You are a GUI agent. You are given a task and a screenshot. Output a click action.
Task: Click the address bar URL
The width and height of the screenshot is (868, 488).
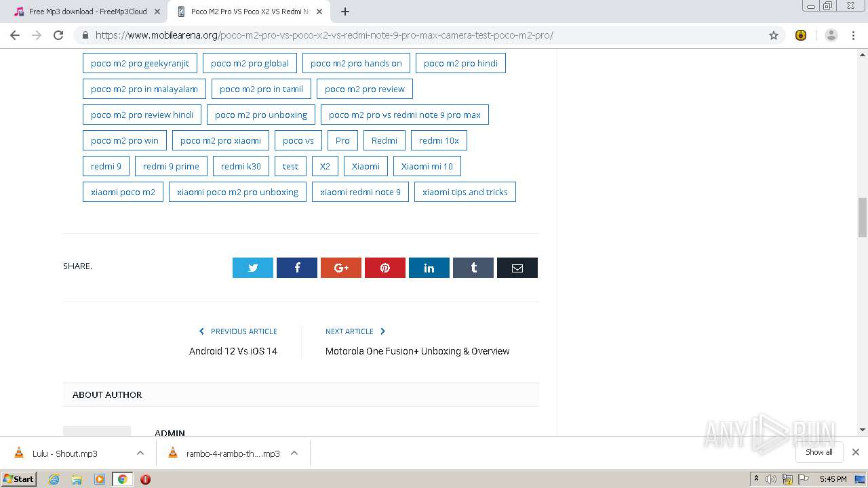[x=324, y=35]
